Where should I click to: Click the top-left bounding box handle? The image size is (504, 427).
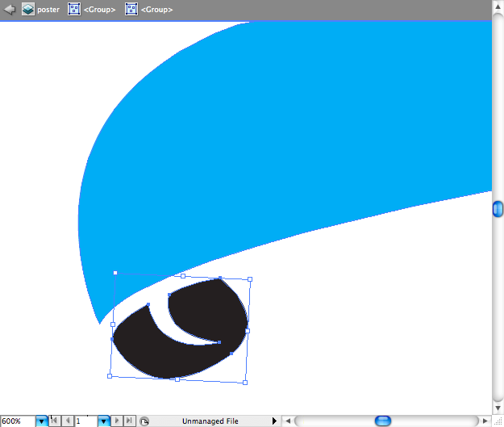point(115,273)
